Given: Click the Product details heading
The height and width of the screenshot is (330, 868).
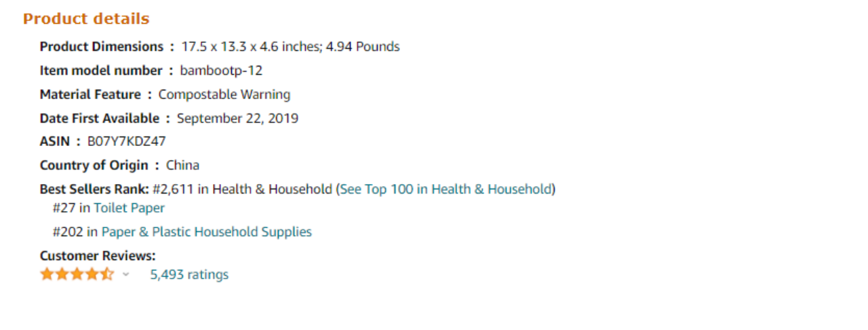Looking at the screenshot, I should pyautogui.click(x=86, y=19).
